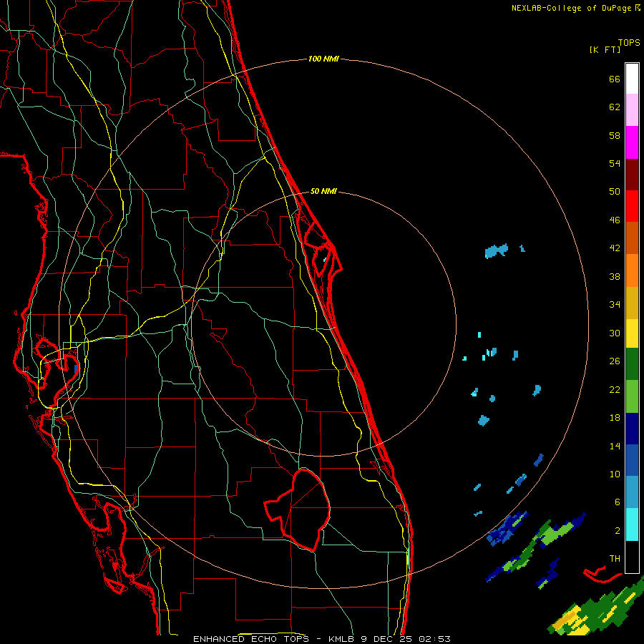Click the 22 legend value
This screenshot has width=644, height=644.
pos(615,389)
